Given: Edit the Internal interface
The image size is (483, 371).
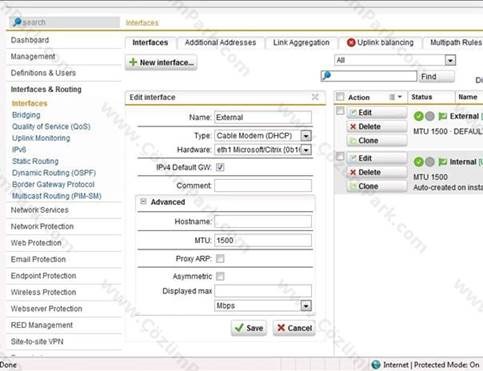Looking at the screenshot, I should tap(377, 158).
